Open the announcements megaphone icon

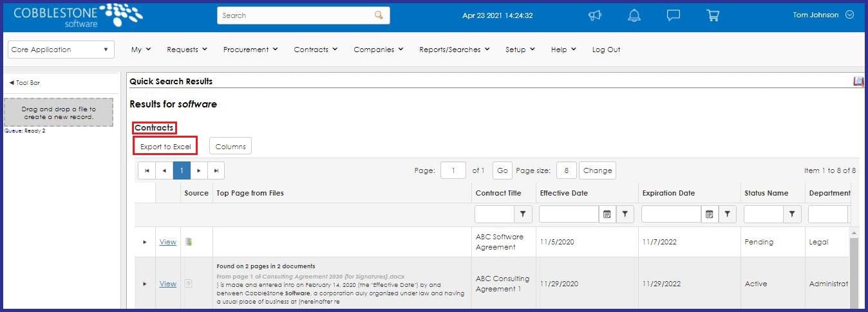click(595, 15)
